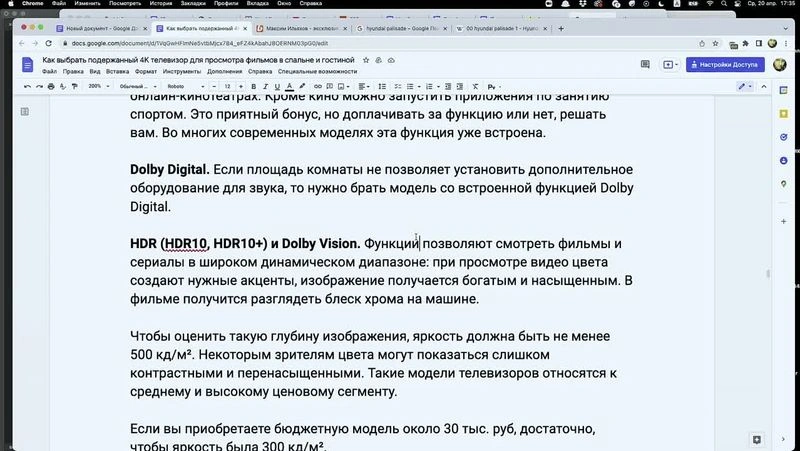800x451 pixels.
Task: Redo action using toolbar arrow
Action: pos(39,87)
